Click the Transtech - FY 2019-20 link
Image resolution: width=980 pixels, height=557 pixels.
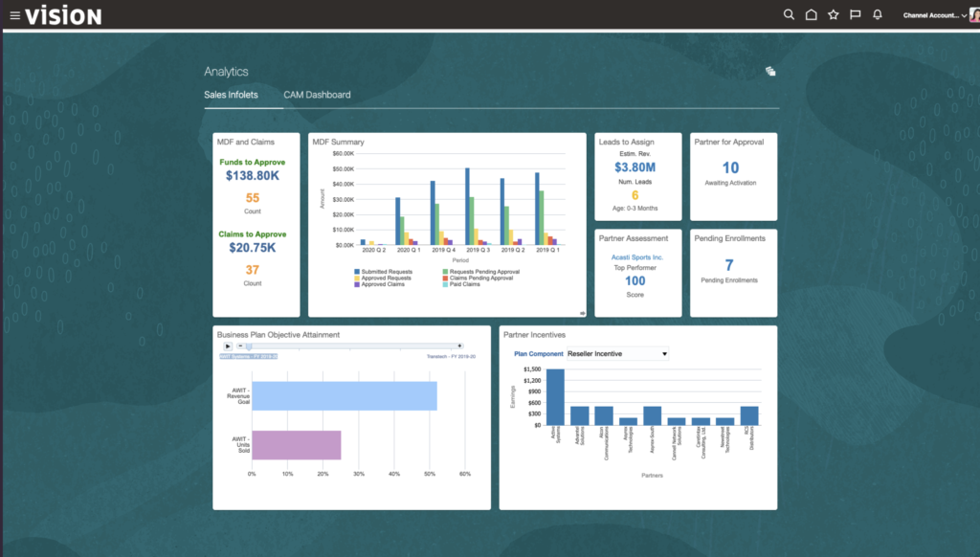[x=452, y=356]
